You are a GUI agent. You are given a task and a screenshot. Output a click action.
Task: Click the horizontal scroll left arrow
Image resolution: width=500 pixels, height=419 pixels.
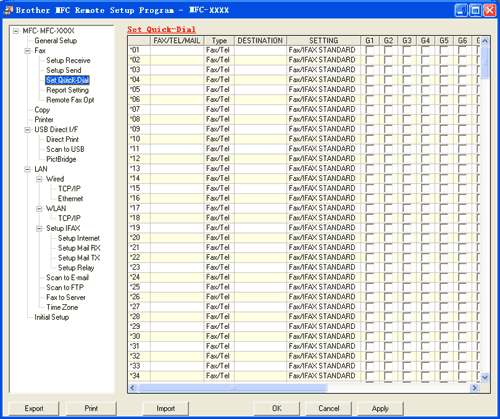[133, 388]
